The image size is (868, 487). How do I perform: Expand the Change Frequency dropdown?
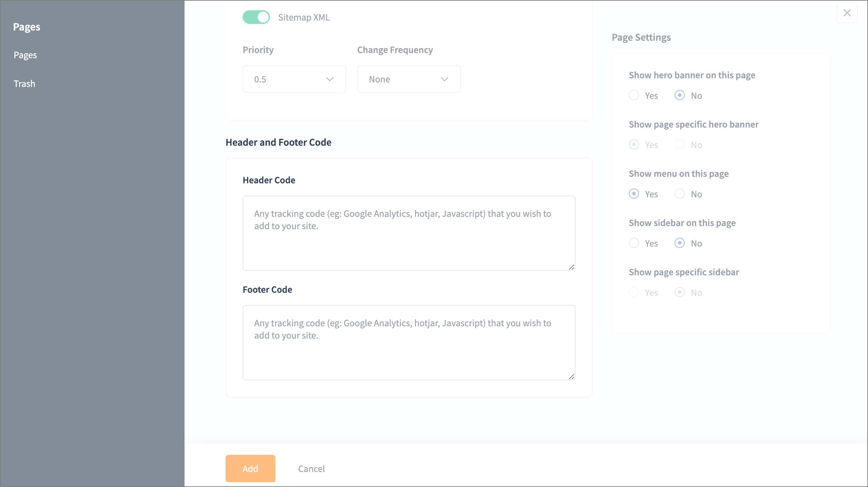click(408, 79)
